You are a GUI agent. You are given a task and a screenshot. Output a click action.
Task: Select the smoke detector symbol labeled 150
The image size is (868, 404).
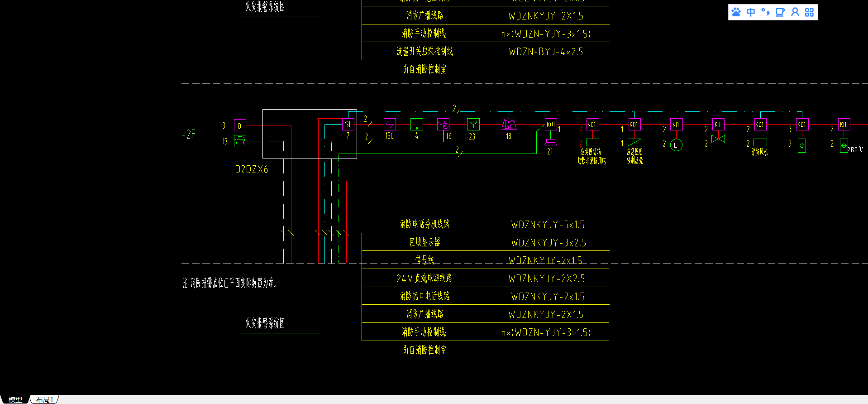point(390,124)
